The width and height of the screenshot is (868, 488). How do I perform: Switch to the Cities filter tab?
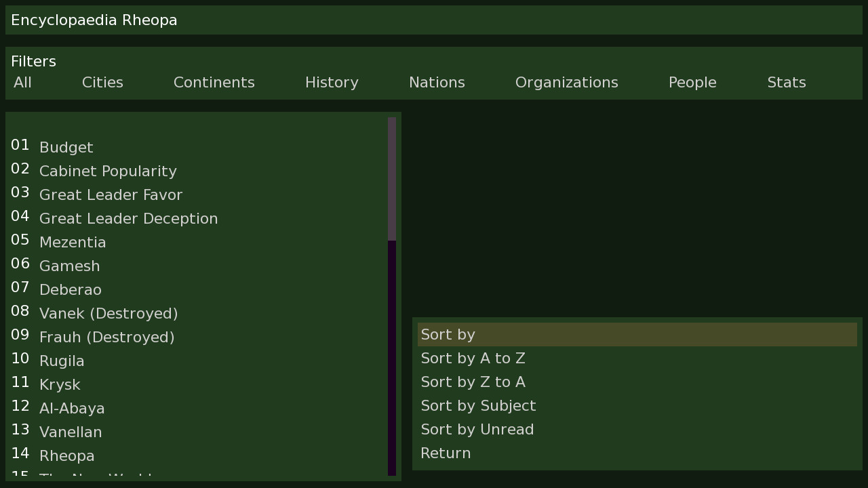(102, 82)
